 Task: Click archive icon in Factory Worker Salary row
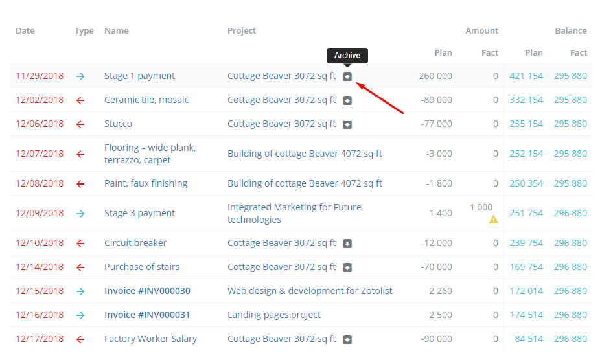pos(347,339)
